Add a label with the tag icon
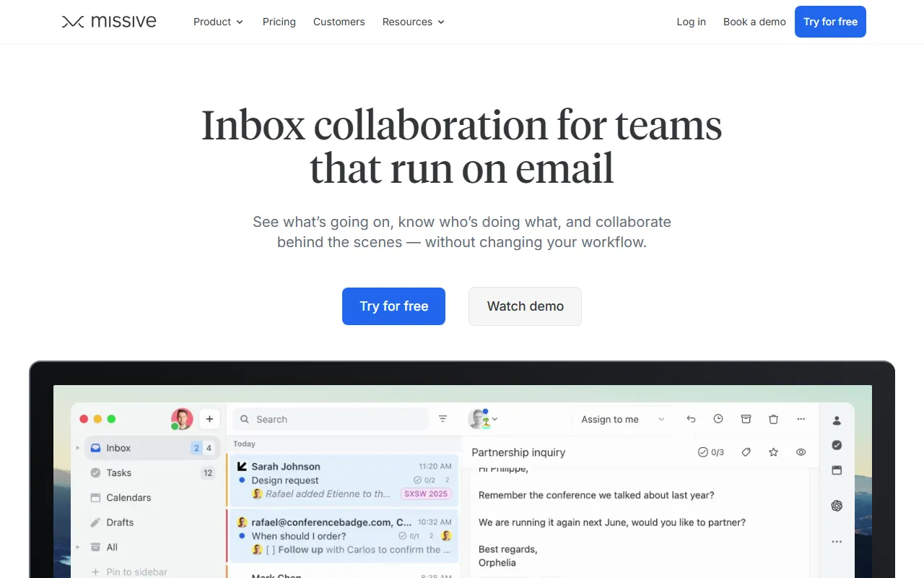 tap(746, 452)
